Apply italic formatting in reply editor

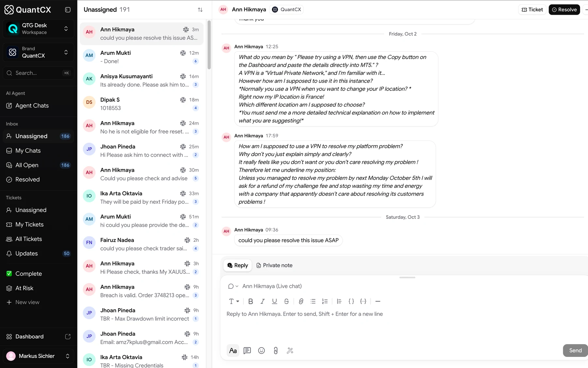[x=262, y=301]
